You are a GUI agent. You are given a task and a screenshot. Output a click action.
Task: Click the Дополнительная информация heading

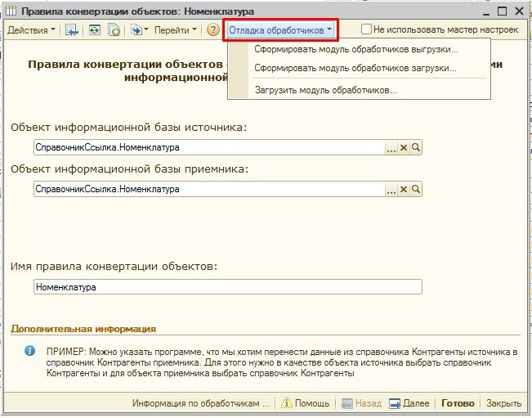pyautogui.click(x=83, y=329)
